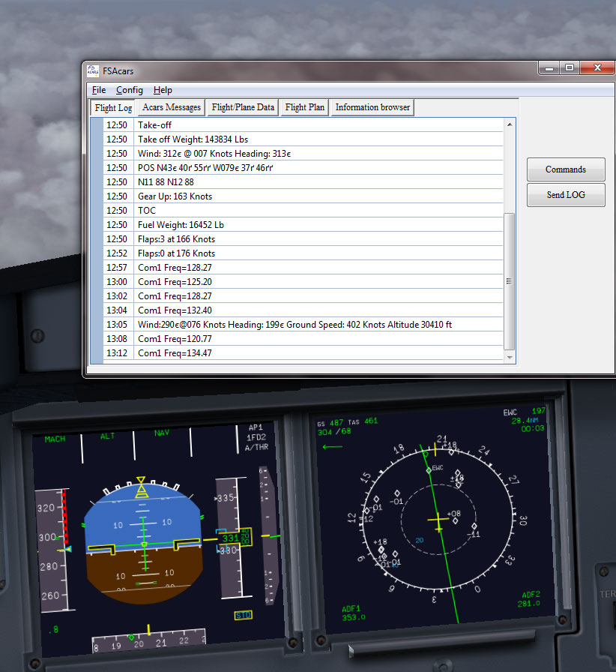Minimize the FSAcars window
The width and height of the screenshot is (616, 672).
549,67
